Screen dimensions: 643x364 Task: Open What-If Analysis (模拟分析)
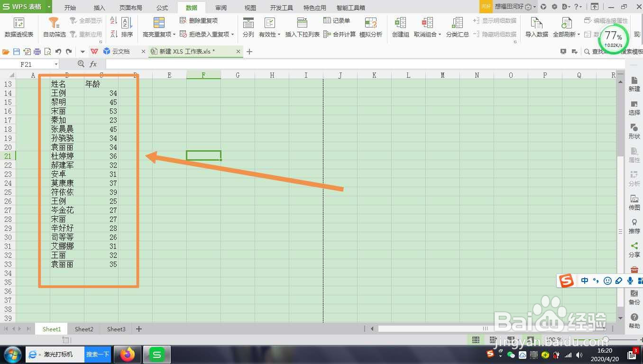click(x=371, y=27)
